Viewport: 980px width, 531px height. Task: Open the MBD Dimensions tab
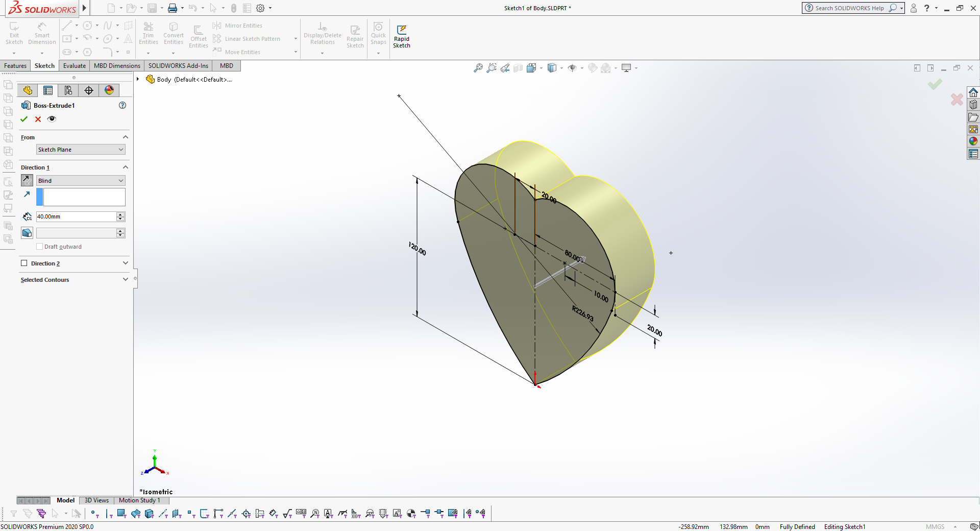(117, 66)
